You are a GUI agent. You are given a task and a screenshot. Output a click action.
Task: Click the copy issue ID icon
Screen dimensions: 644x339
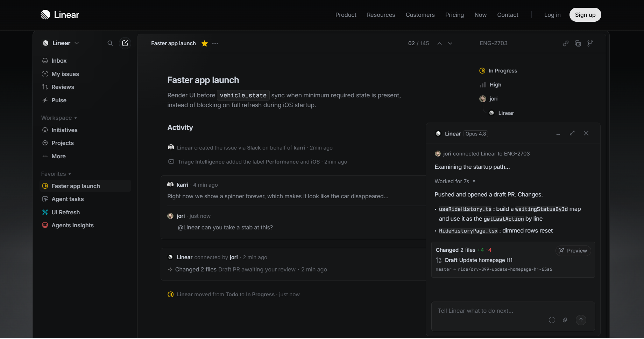click(578, 43)
